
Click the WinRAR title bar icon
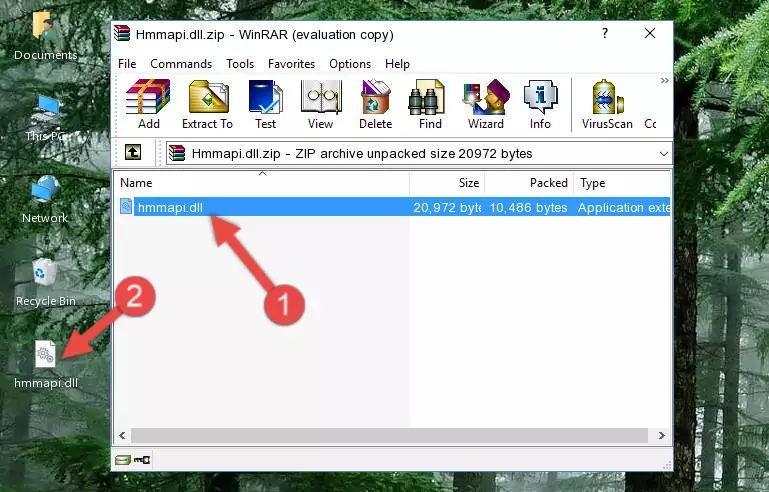[x=123, y=34]
